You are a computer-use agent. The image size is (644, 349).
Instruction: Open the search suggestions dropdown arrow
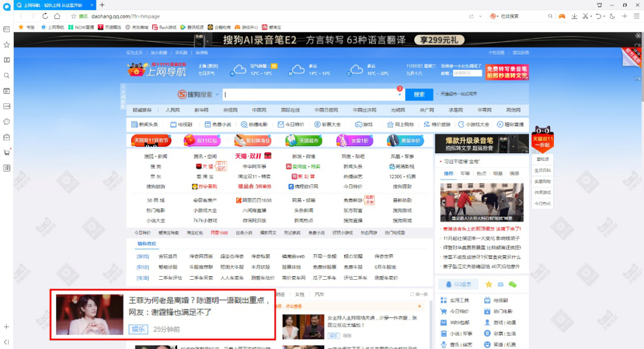tap(399, 94)
